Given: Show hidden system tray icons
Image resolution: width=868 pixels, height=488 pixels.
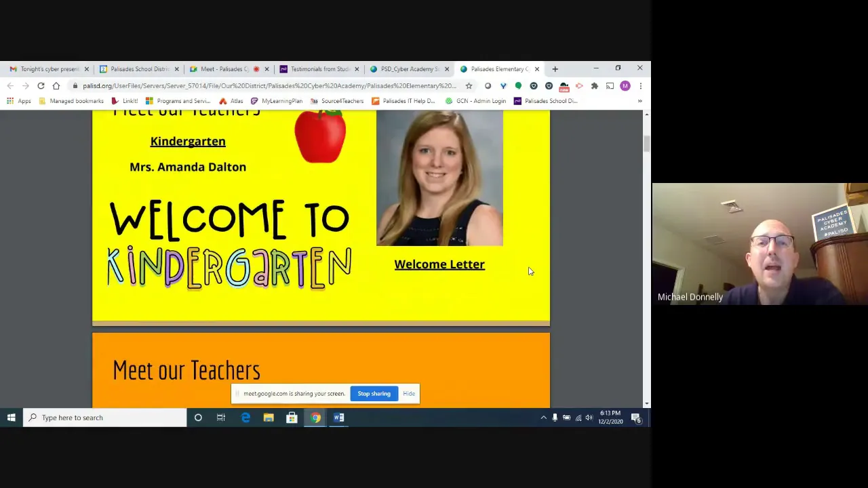Looking at the screenshot, I should point(543,418).
